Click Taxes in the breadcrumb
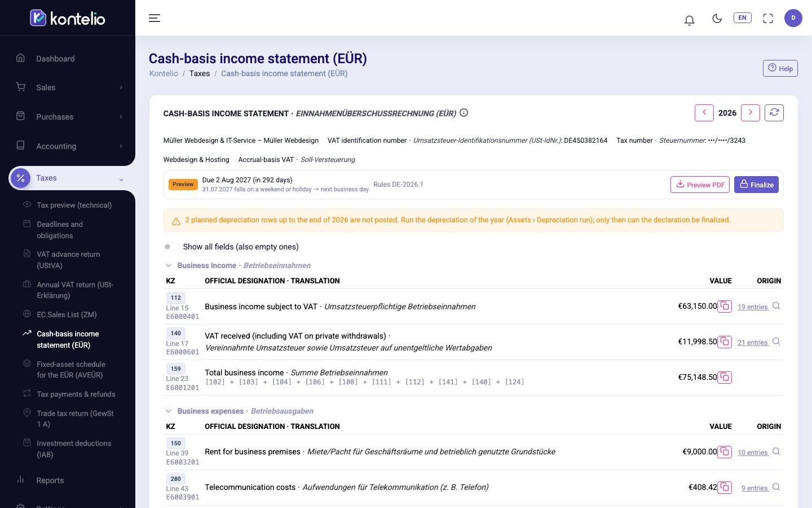 (200, 73)
